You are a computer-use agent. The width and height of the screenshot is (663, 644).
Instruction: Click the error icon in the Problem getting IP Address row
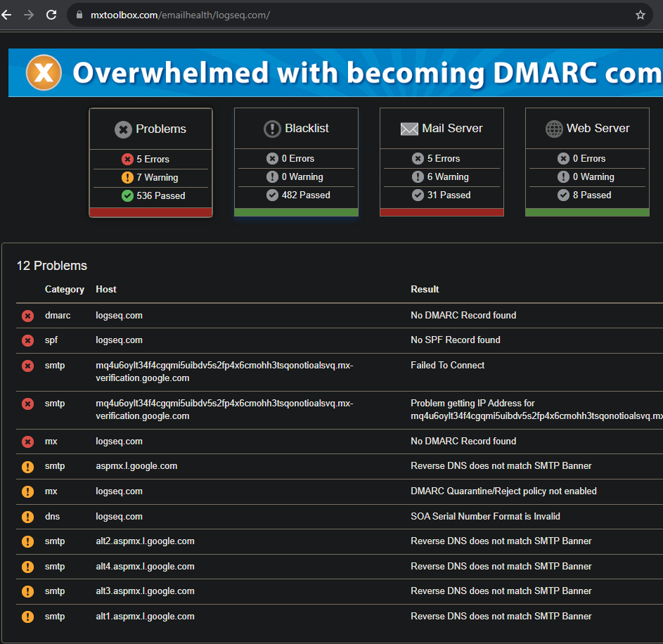(28, 404)
